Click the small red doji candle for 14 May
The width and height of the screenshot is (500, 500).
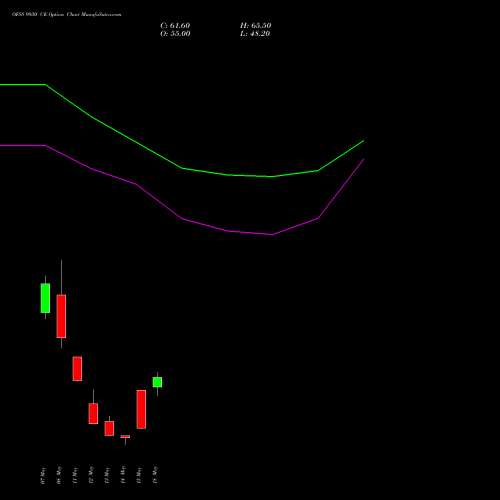tap(125, 437)
